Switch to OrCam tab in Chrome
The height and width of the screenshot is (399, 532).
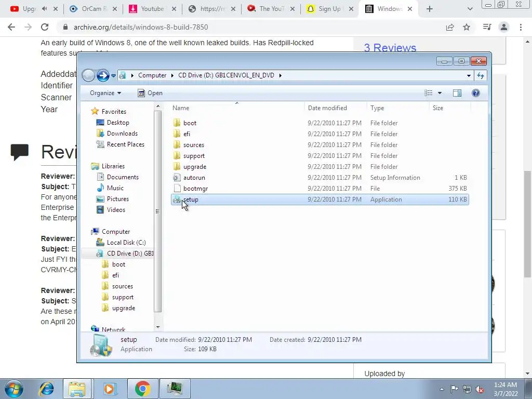pyautogui.click(x=92, y=9)
